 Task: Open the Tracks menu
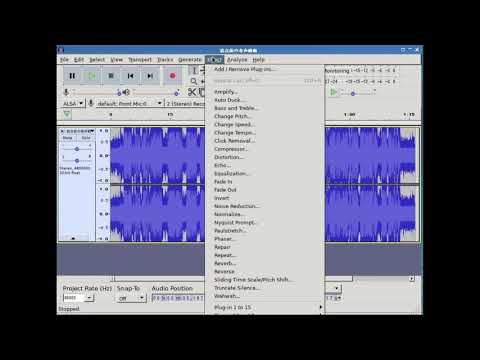coord(165,60)
